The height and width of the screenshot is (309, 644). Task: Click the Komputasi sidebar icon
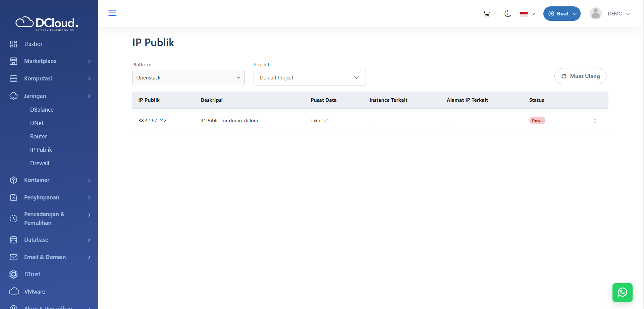pos(13,78)
